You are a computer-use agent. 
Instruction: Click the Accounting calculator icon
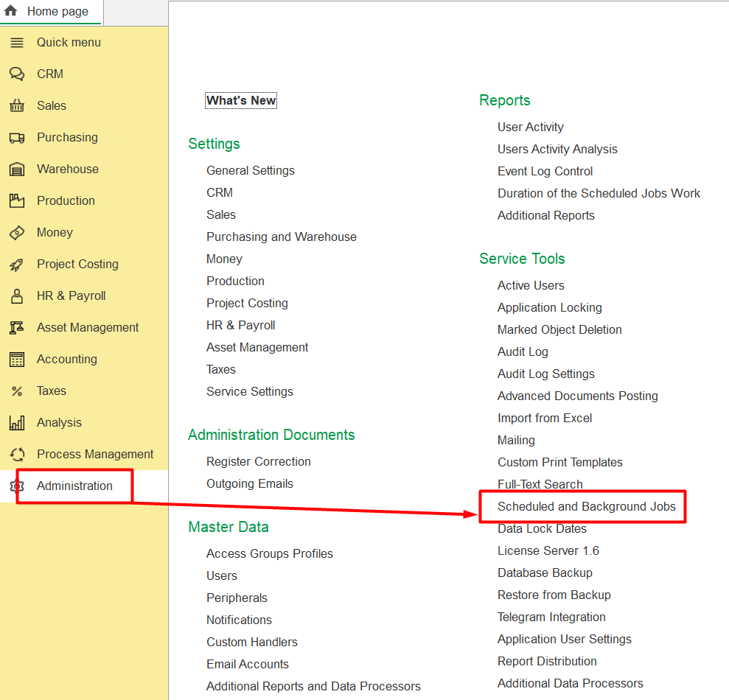17,360
